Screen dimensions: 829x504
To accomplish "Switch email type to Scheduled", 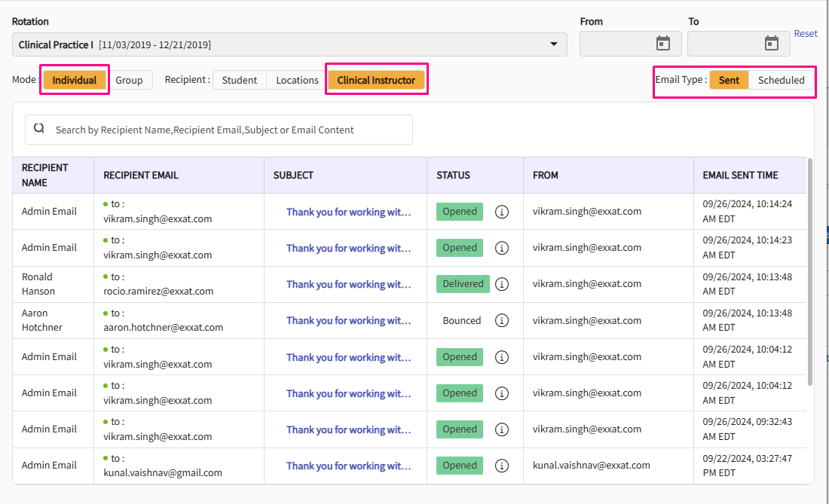I will (782, 81).
